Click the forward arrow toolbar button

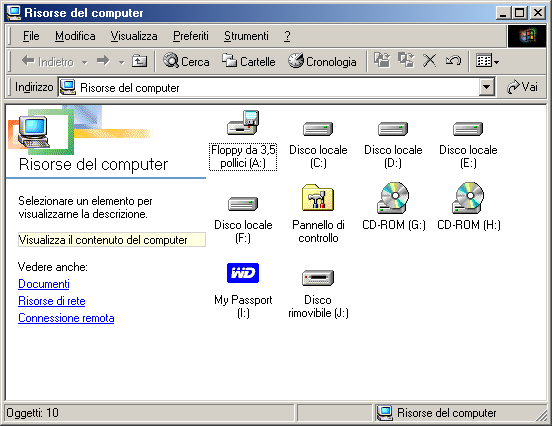(103, 62)
